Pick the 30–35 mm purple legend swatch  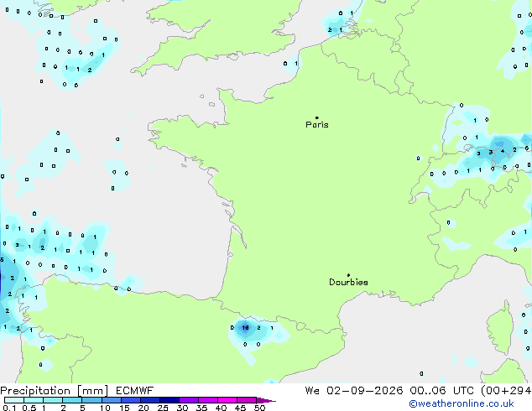coord(189,400)
